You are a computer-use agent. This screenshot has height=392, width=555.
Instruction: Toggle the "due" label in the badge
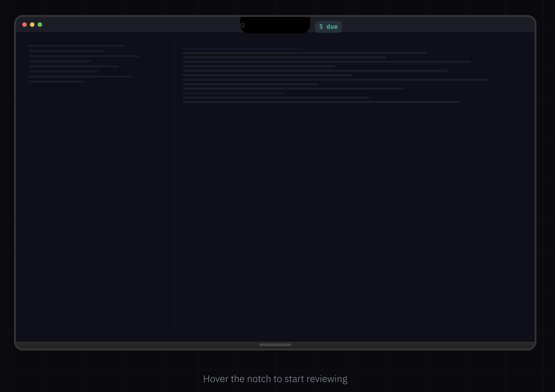click(x=332, y=26)
